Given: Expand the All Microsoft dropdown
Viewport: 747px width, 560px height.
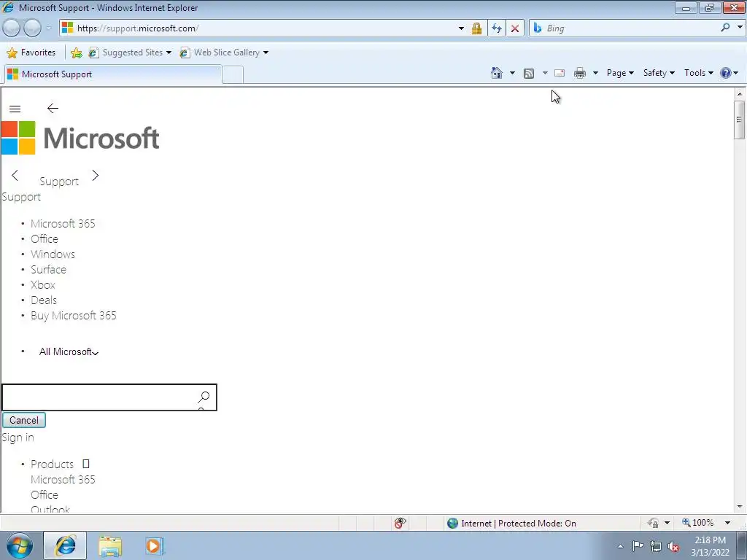Looking at the screenshot, I should [69, 352].
